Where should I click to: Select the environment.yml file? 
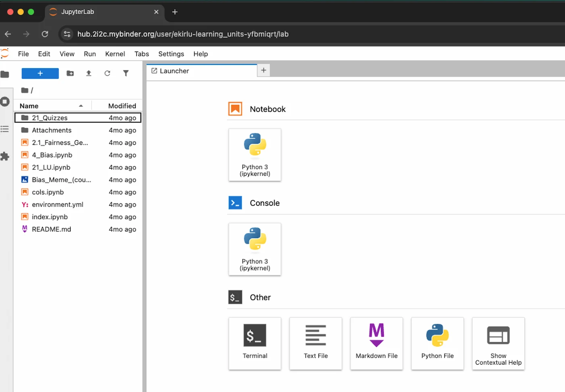coord(57,204)
